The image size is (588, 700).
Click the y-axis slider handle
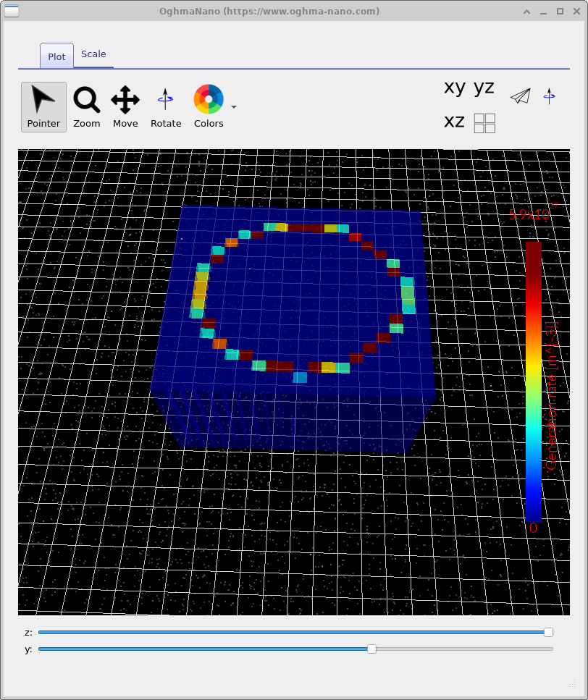pos(371,649)
